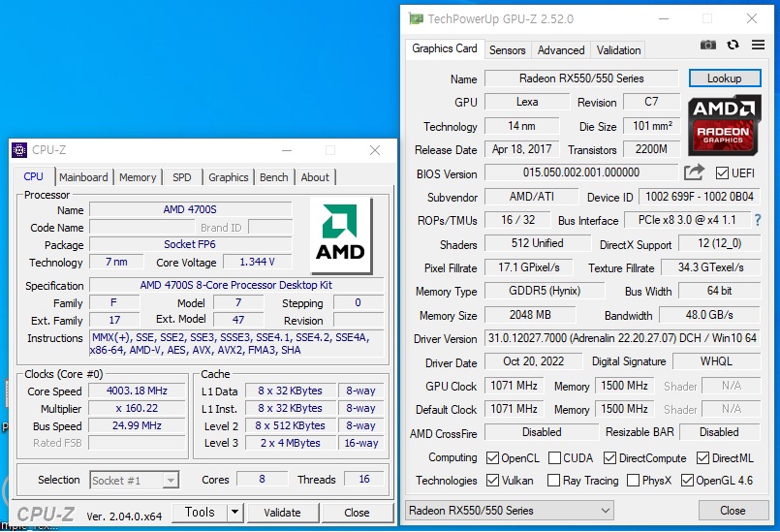Screen dimensions: 780x532
Task: Click the Shaders value 512 Unified
Action: (538, 243)
